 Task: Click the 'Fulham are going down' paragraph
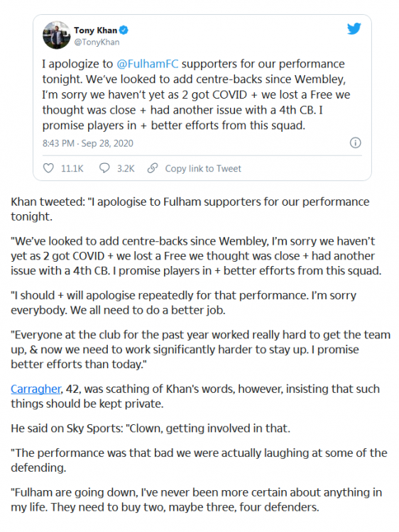(196, 499)
